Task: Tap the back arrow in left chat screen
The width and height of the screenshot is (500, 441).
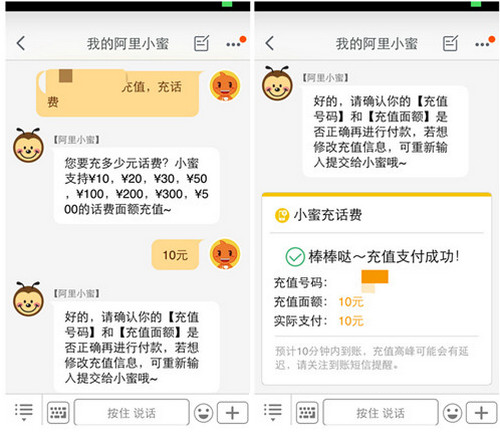Action: click(21, 43)
